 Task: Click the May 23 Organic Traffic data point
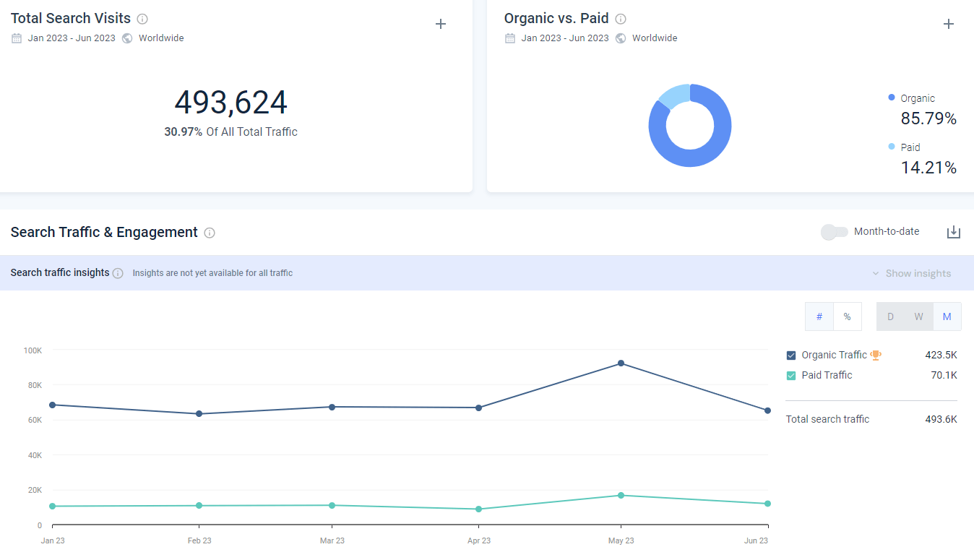coord(621,363)
